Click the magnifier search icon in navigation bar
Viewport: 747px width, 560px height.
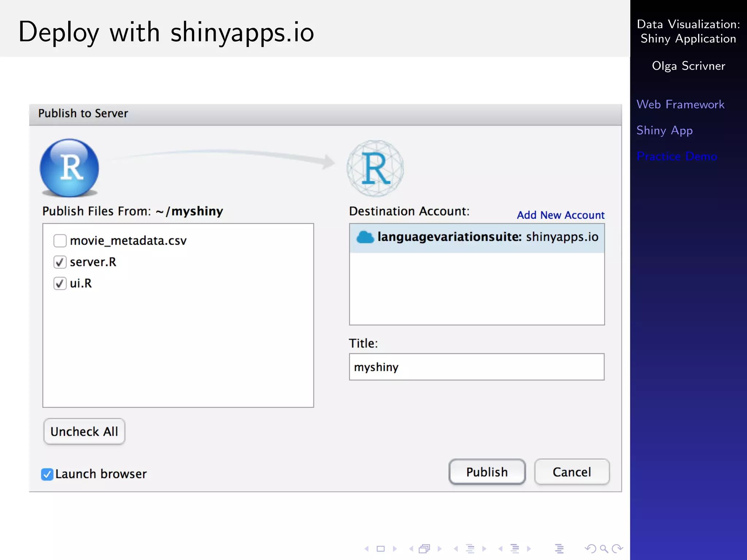click(604, 549)
